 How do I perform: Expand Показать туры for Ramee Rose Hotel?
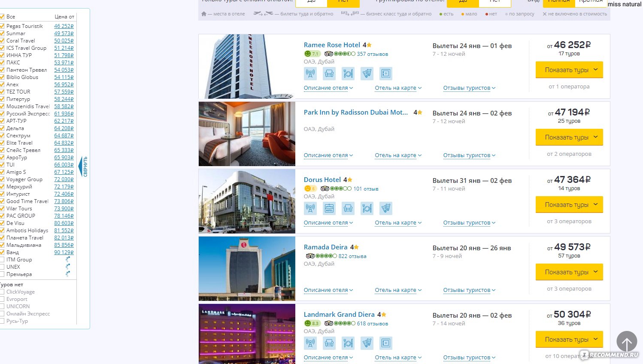[569, 70]
